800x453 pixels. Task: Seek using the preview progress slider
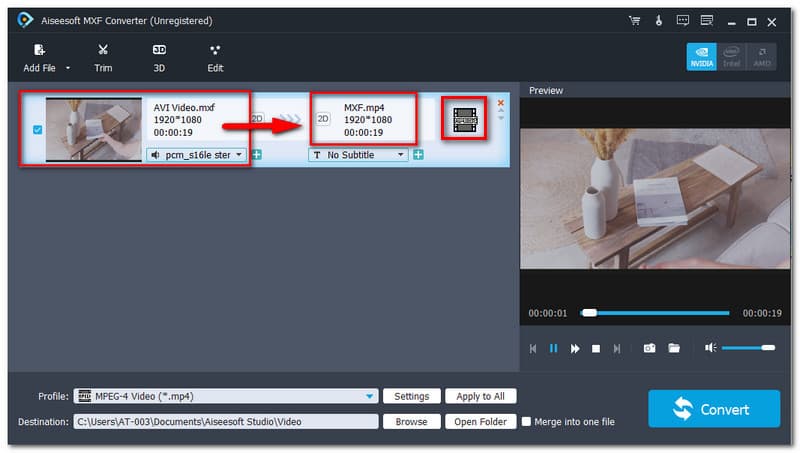(x=655, y=313)
